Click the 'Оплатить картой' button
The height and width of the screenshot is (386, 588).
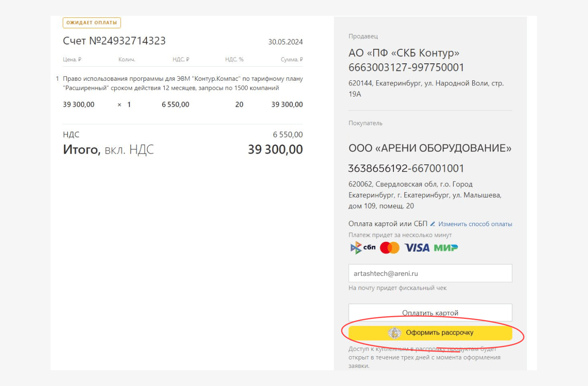430,313
